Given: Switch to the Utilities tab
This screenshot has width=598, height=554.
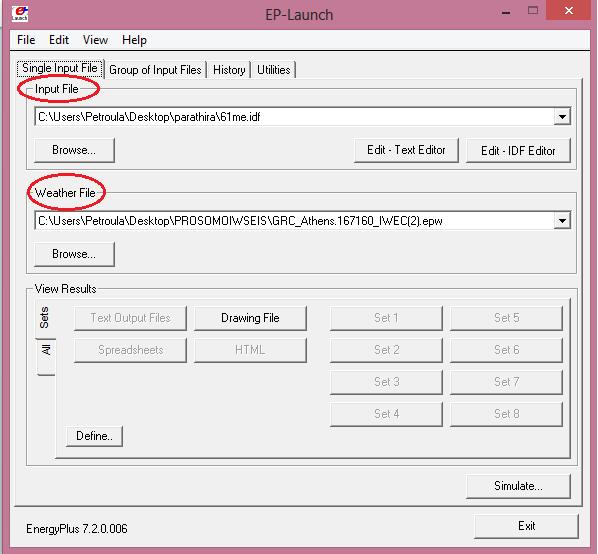Looking at the screenshot, I should (273, 70).
